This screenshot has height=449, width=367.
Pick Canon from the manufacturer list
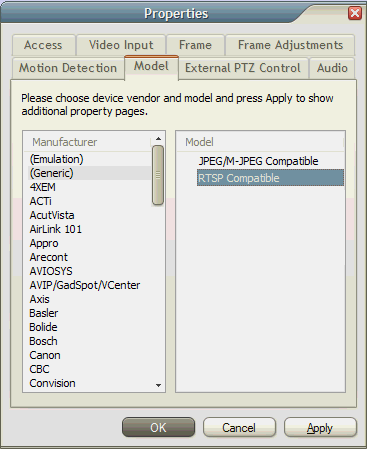click(x=45, y=355)
